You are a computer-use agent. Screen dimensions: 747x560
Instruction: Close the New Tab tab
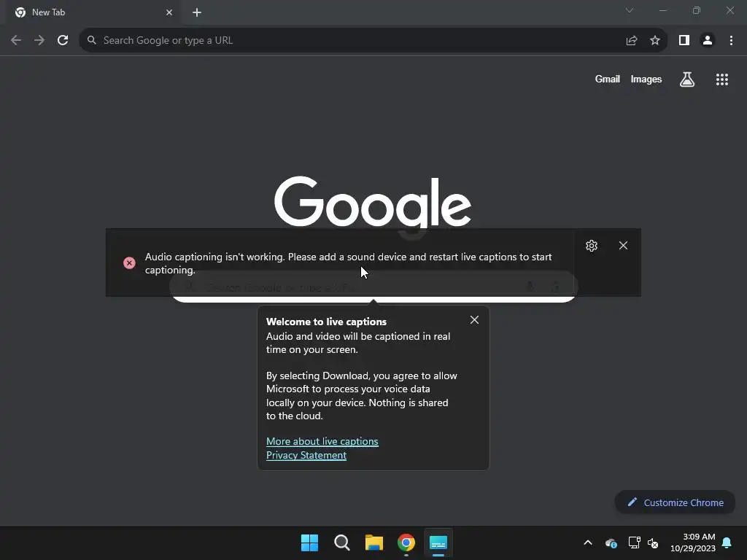169,12
